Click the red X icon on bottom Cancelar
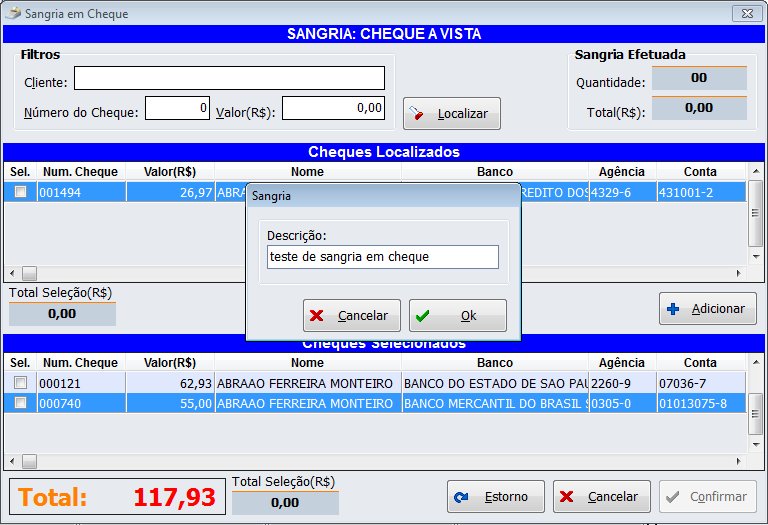Viewport: 768px width, 525px height. (x=567, y=497)
